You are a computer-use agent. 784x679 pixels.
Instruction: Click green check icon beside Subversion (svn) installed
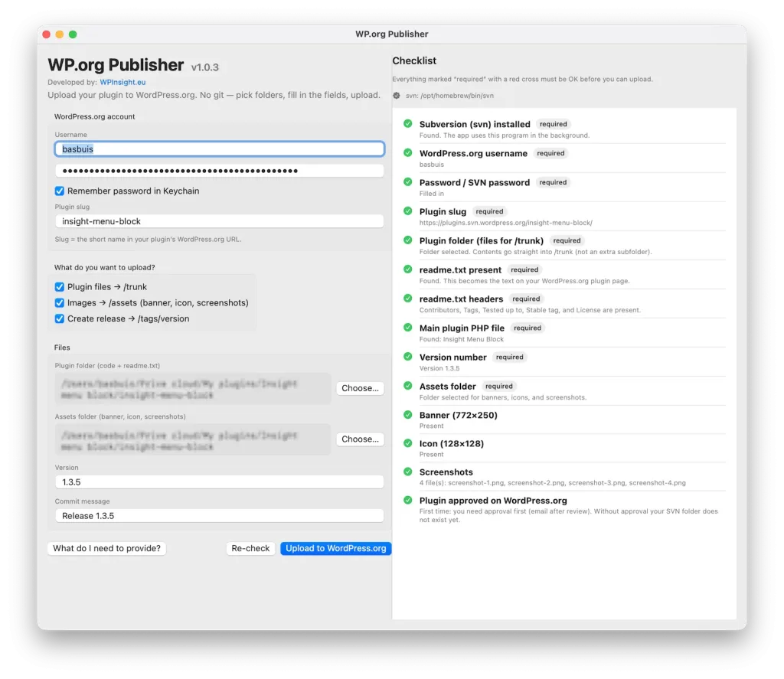pos(408,123)
